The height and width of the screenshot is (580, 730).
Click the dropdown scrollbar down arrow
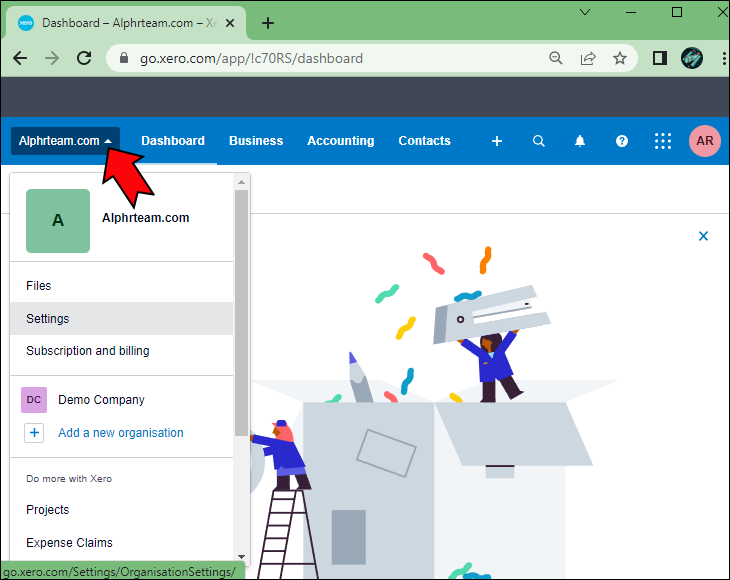241,556
